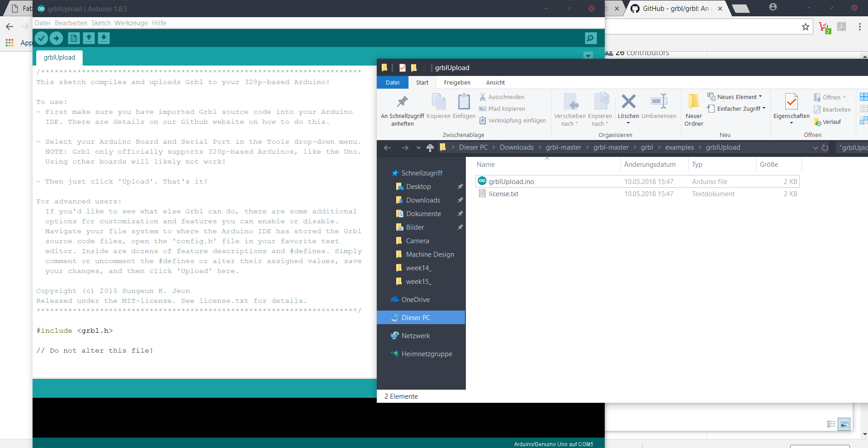Go up one folder level in Explorer
This screenshot has width=868, height=448.
pos(430,148)
